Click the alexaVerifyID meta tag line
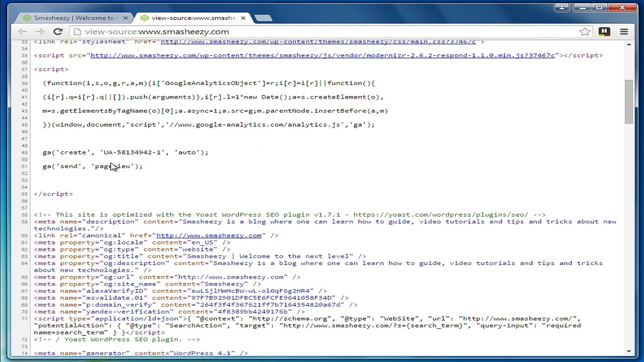The height and width of the screenshot is (362, 644). pyautogui.click(x=180, y=291)
